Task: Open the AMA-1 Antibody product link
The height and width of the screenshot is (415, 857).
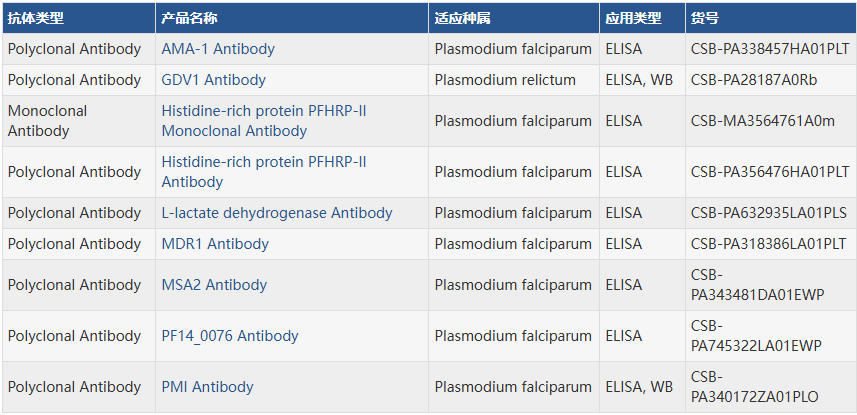Action: 218,49
